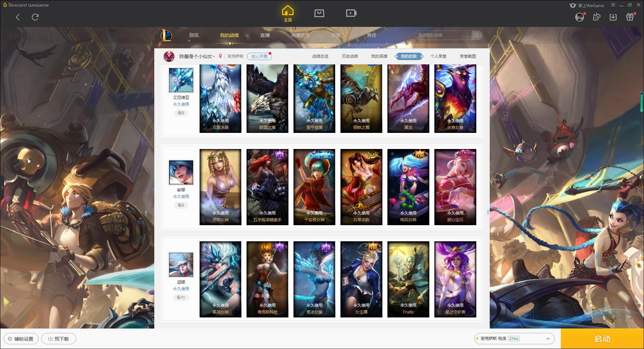Click the 预下载 button

pos(59,339)
